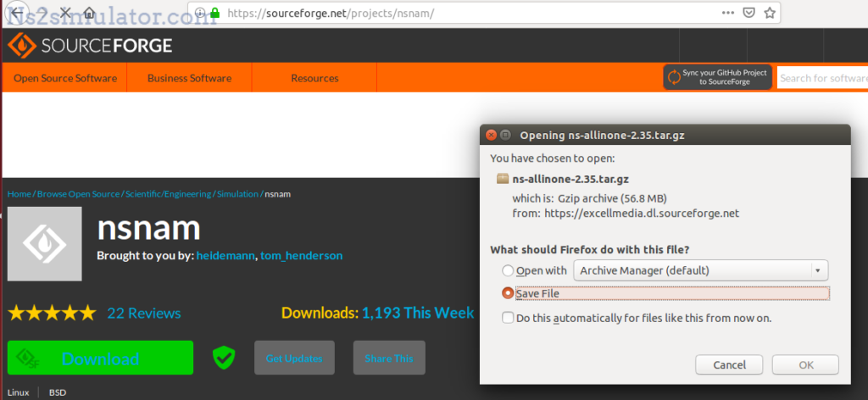Click the GitHub sync icon
868x400 pixels.
pyautogui.click(x=674, y=77)
